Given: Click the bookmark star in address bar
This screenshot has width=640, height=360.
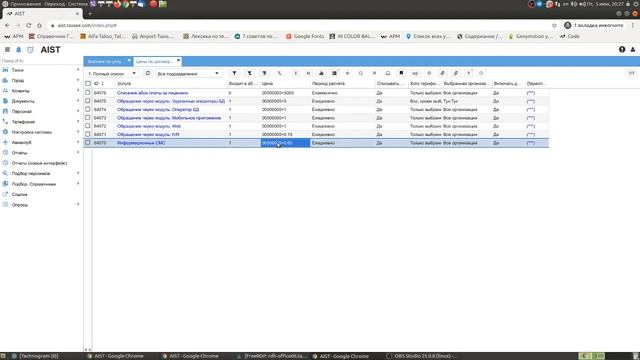Looking at the screenshot, I should (554, 25).
